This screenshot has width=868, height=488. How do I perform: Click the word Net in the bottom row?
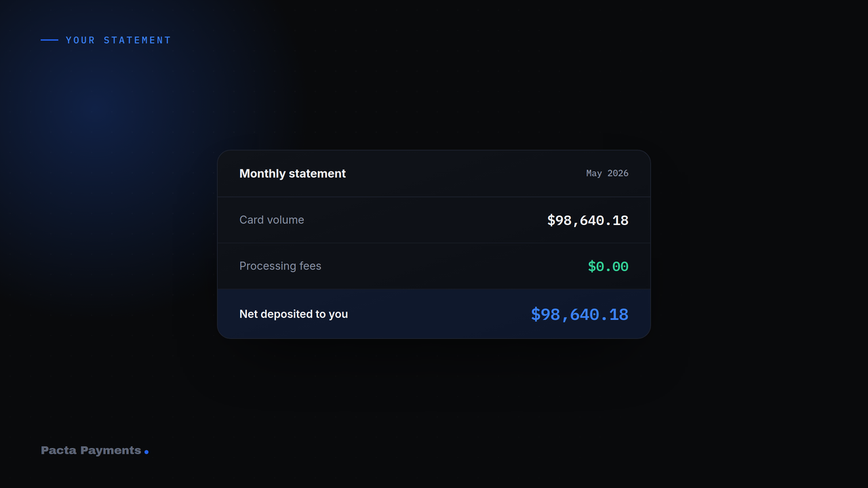point(248,314)
